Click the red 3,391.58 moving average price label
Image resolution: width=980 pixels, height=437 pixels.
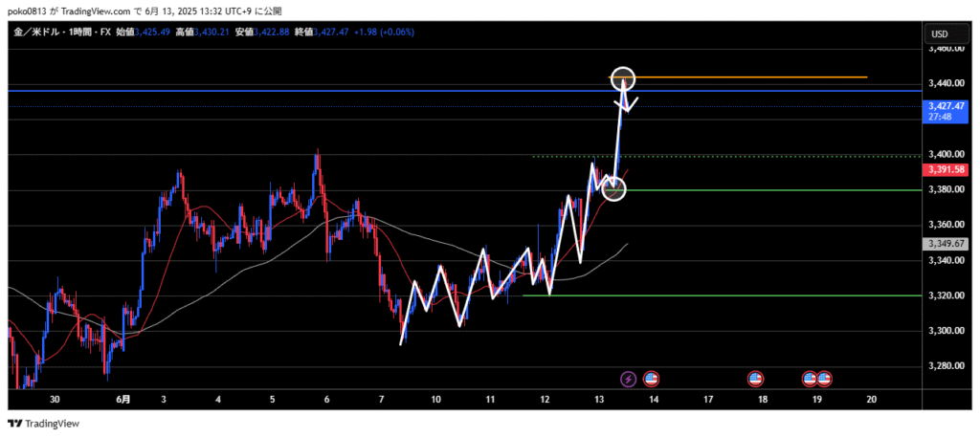945,170
